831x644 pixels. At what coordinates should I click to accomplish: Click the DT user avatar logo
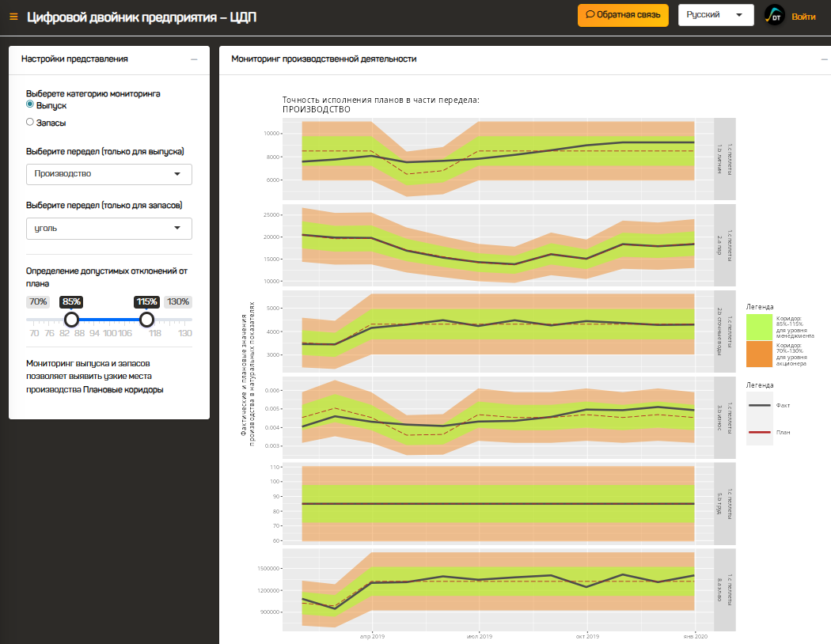[x=775, y=16]
